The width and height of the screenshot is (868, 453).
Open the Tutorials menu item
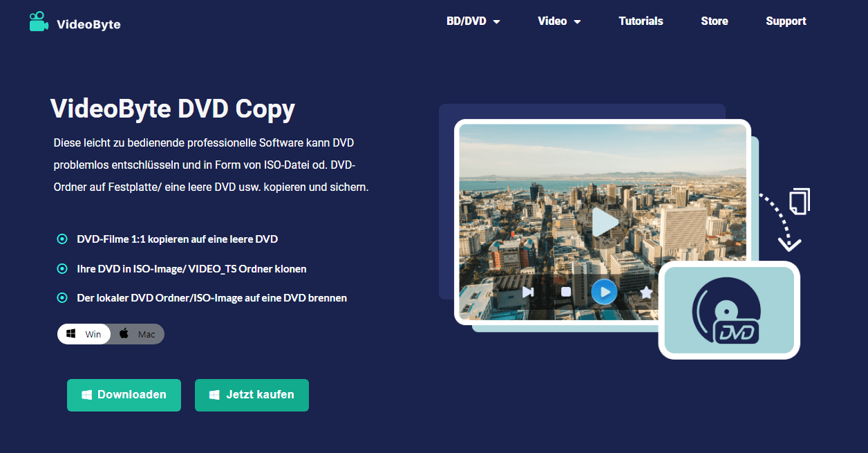coord(641,21)
